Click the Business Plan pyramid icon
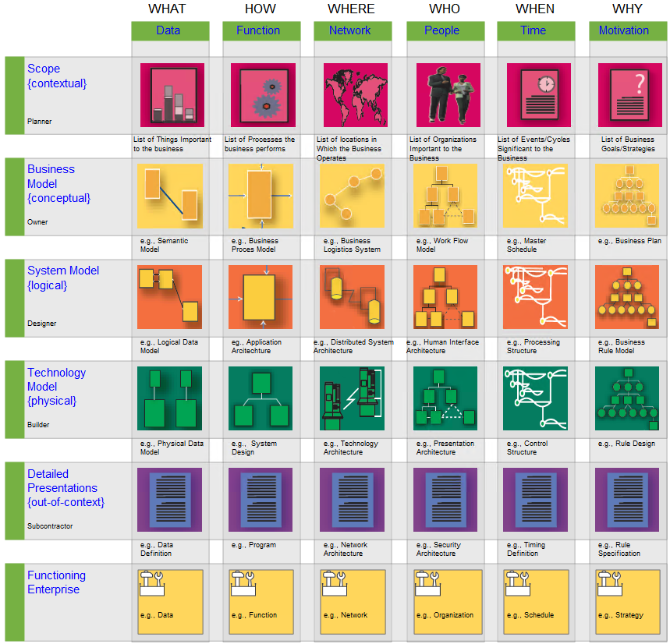Image resolution: width=670 pixels, height=644 pixels. click(628, 196)
